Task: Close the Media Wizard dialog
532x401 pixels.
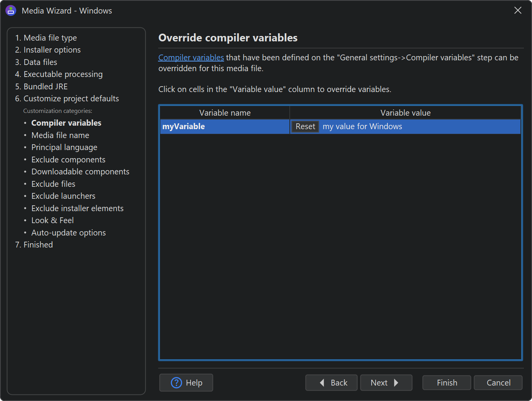Action: 518,10
